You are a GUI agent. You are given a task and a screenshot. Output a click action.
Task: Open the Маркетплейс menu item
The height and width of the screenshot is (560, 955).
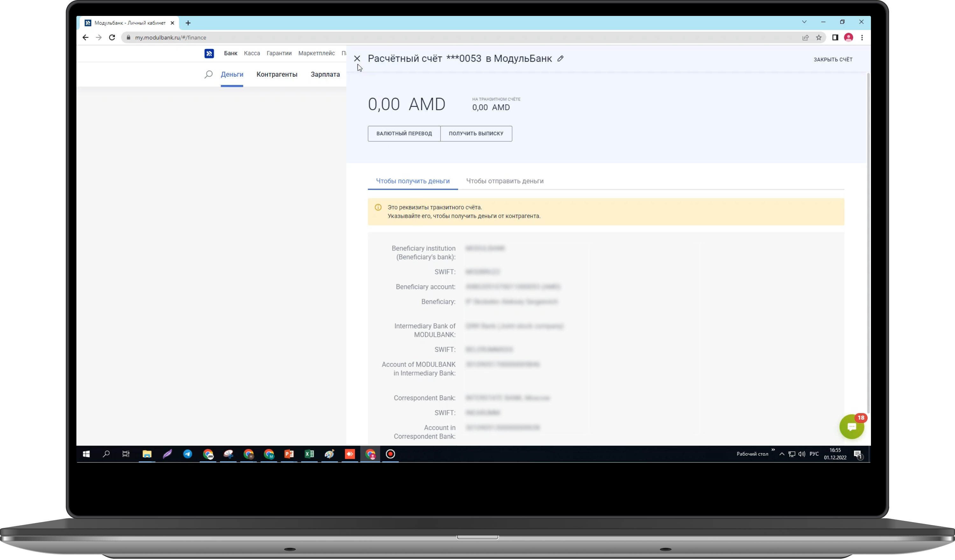click(x=316, y=53)
